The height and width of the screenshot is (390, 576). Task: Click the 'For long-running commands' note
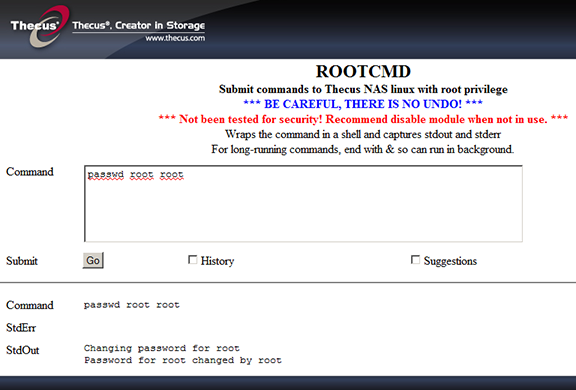coord(363,149)
